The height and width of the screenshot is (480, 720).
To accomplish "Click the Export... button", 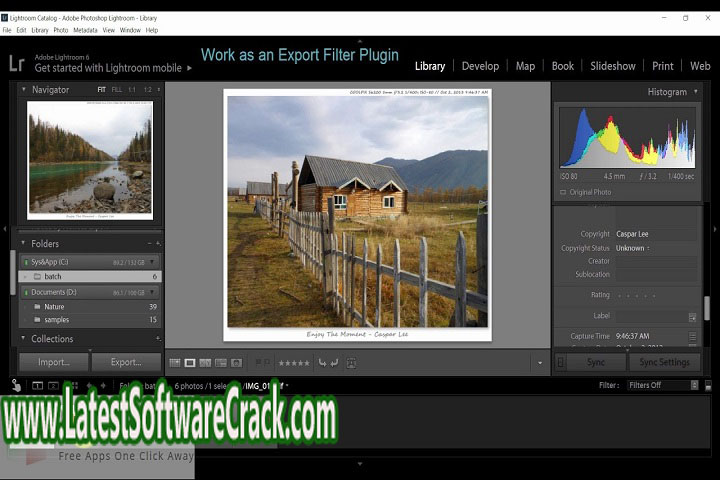I will point(126,362).
